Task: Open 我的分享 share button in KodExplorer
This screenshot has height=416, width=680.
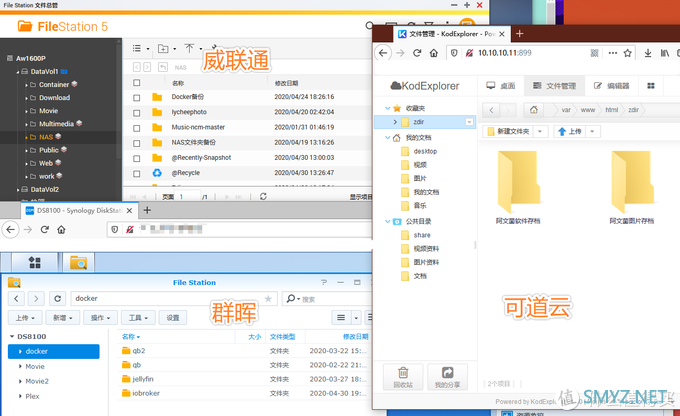Action: pos(447,376)
